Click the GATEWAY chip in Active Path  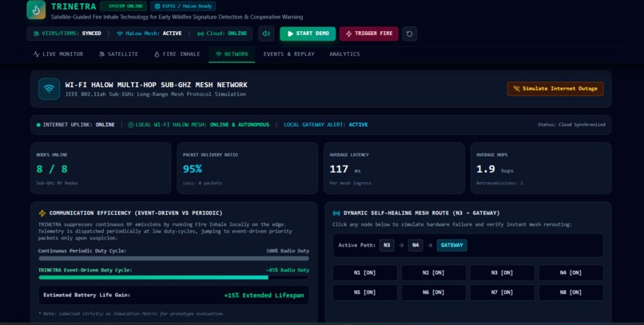point(451,245)
